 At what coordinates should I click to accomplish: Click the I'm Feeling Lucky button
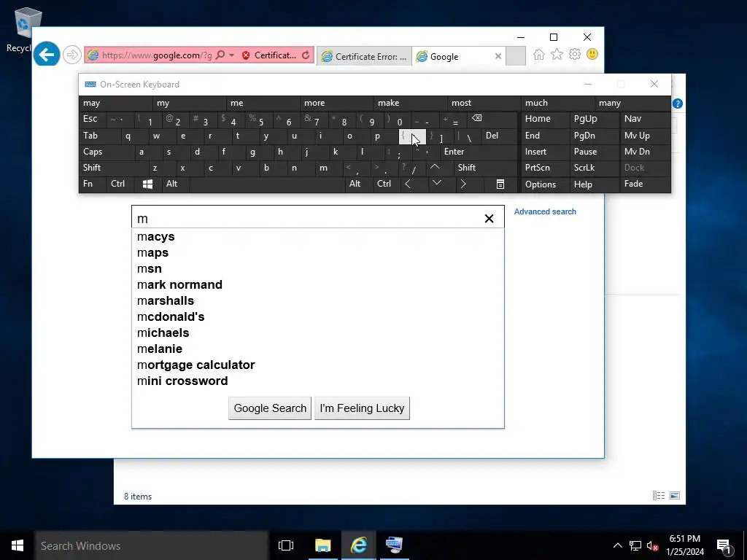coord(362,408)
